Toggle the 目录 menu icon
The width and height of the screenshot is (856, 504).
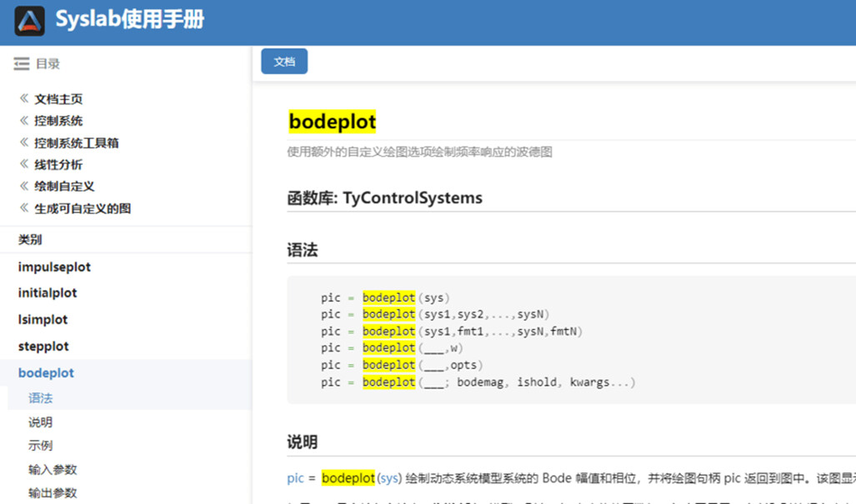click(x=22, y=64)
